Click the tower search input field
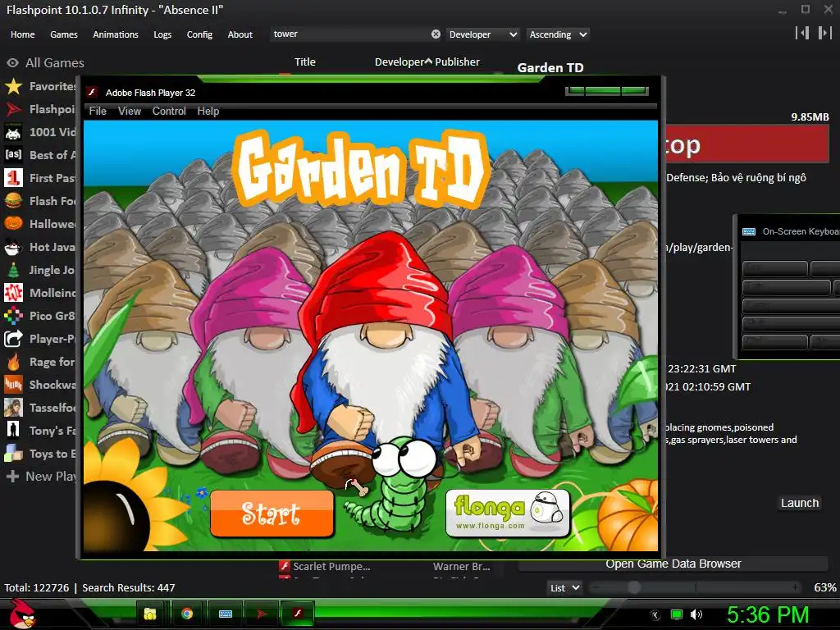This screenshot has width=840, height=630. click(351, 34)
